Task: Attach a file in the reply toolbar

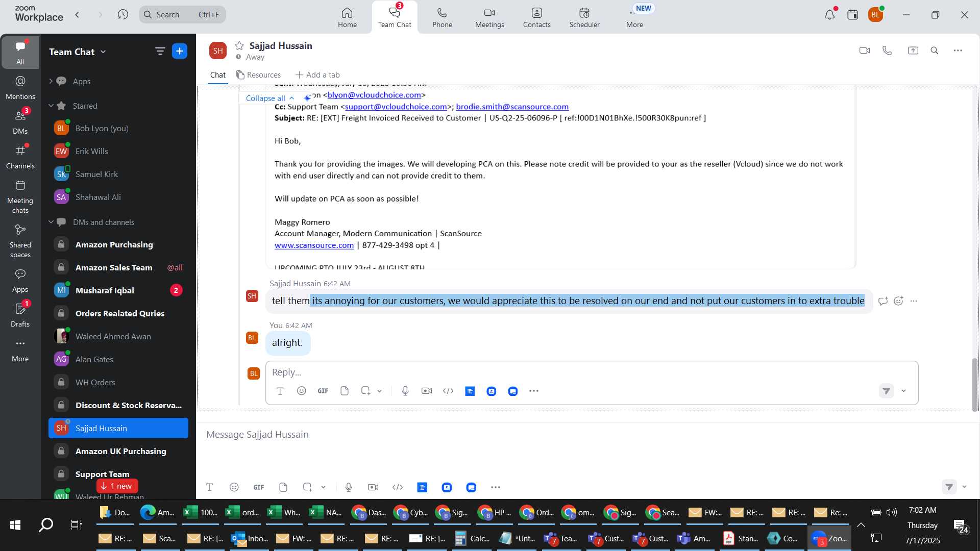Action: click(345, 391)
